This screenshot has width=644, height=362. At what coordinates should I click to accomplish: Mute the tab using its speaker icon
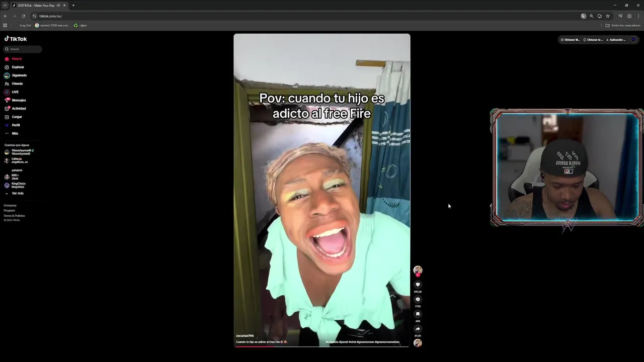(x=58, y=5)
